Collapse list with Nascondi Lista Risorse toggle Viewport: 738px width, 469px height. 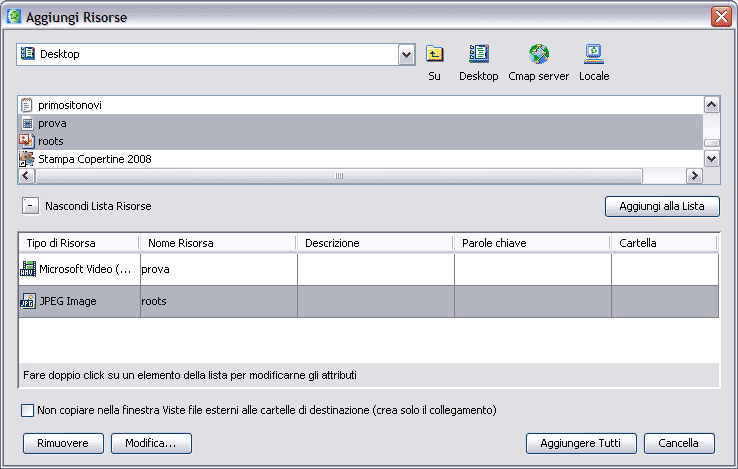click(x=30, y=206)
